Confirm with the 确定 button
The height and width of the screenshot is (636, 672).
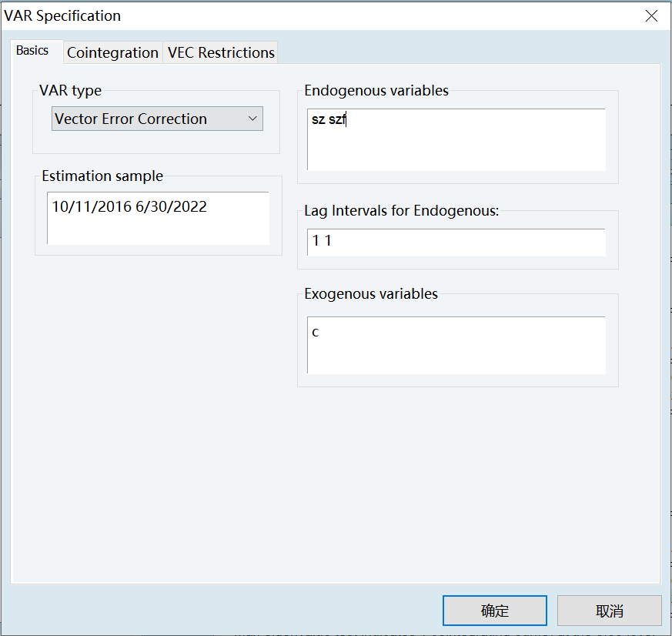point(494,611)
